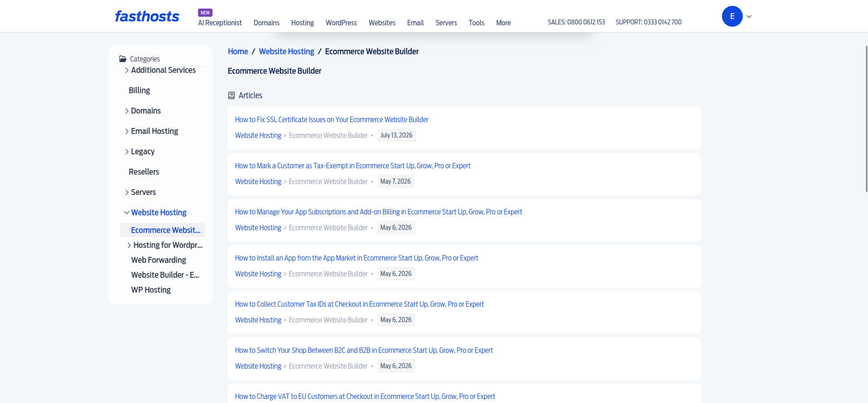Open the Websites navigation menu
The image size is (868, 403).
382,23
